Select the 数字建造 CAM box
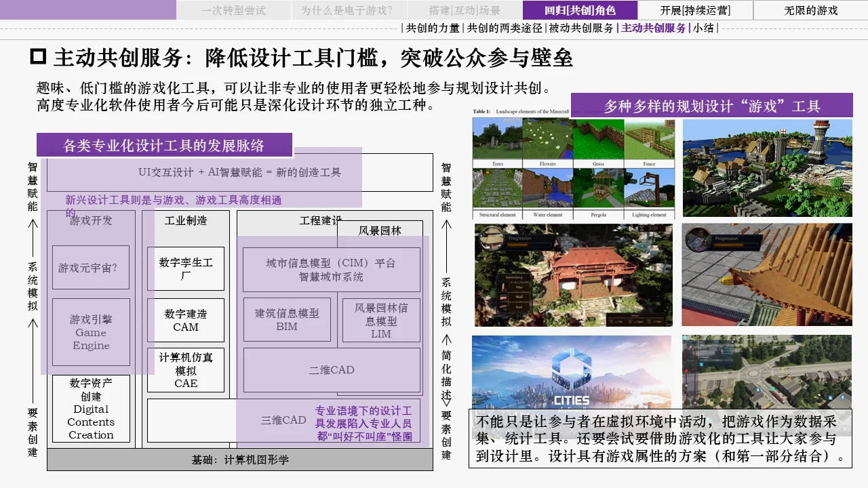Screen dimensions: 868x488 tap(186, 321)
